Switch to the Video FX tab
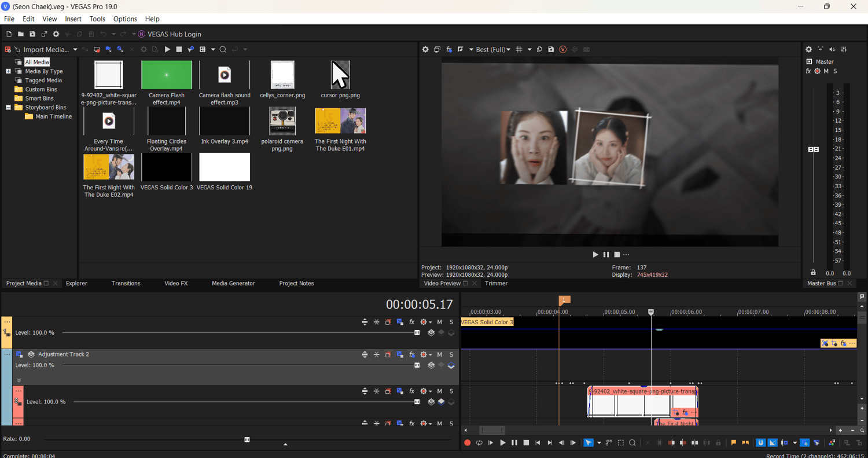868x458 pixels. tap(176, 284)
